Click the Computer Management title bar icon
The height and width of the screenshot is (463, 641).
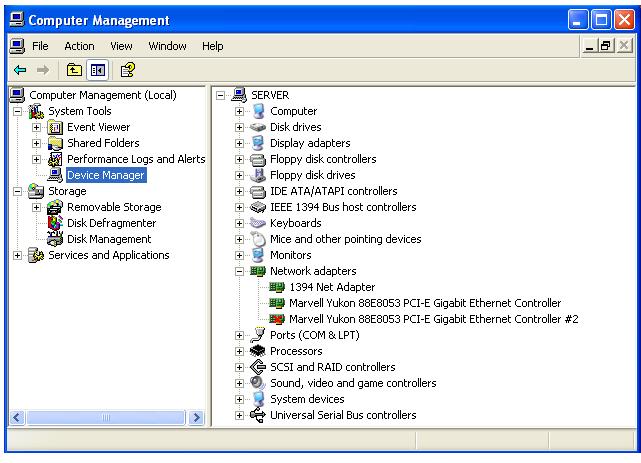pos(16,20)
